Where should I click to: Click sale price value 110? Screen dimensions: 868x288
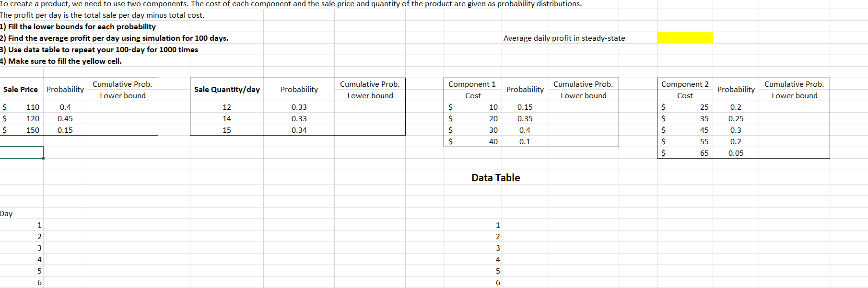pos(33,107)
